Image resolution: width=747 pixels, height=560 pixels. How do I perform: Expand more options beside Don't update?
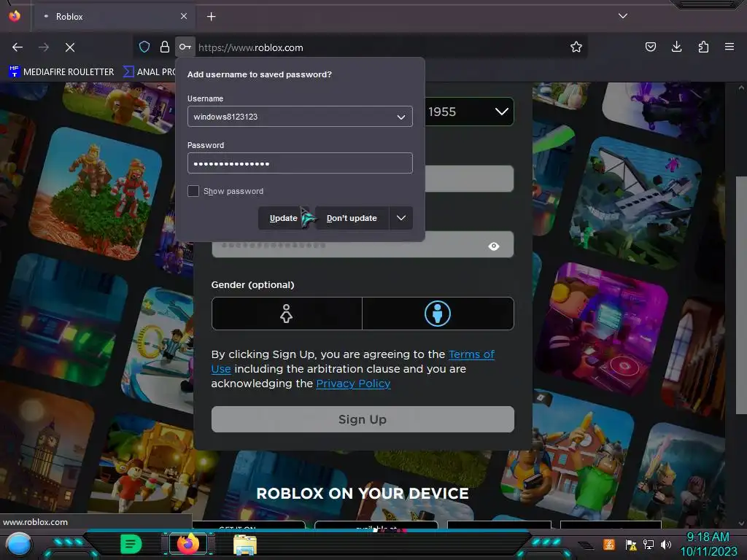tap(401, 218)
